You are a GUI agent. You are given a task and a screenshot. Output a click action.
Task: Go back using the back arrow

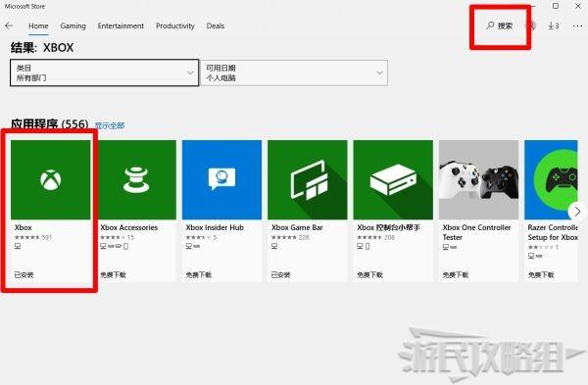coord(9,25)
